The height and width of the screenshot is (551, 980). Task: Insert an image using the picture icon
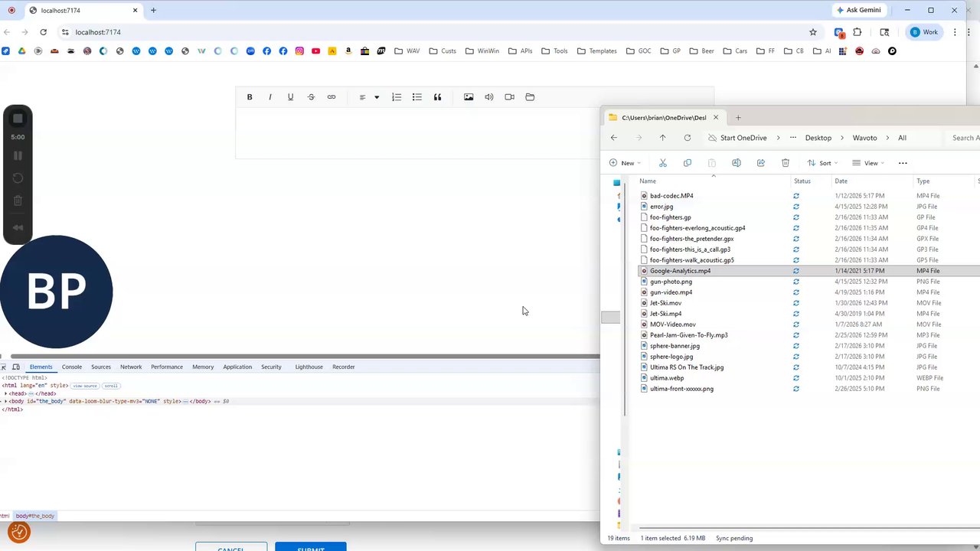[x=469, y=97]
